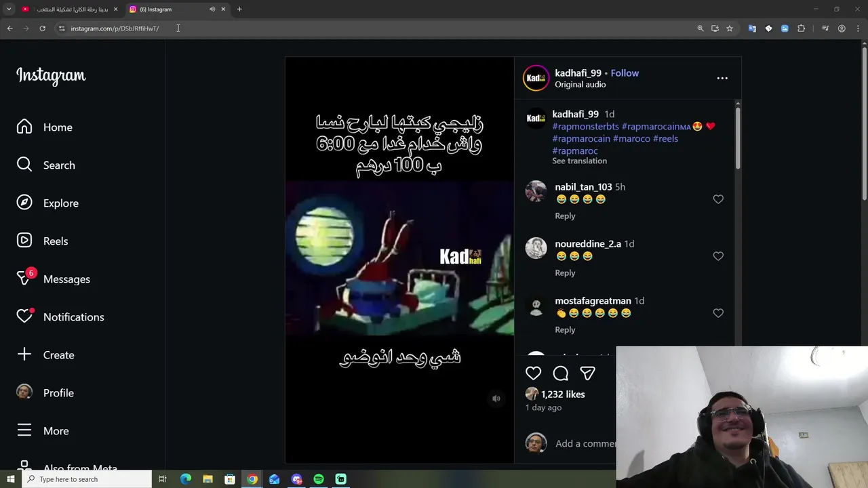This screenshot has height=488, width=868.
Task: Close the Instagram tab
Action: 223,9
